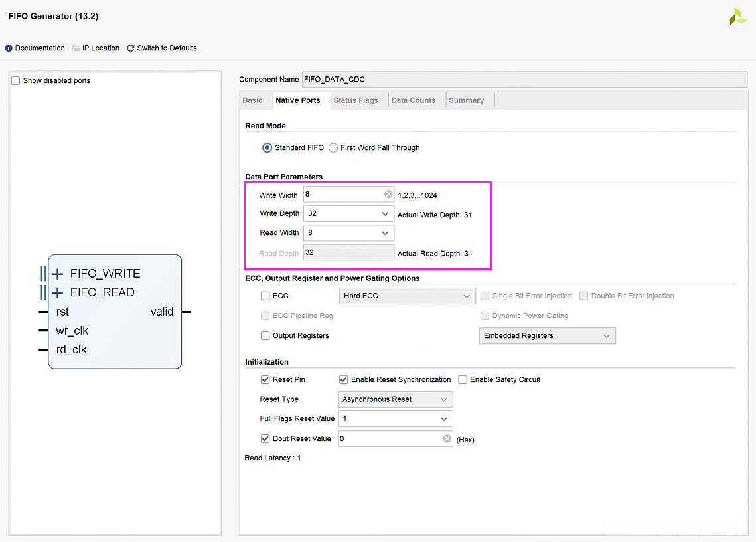
Task: Enable the Show disabled ports checkbox
Action: (x=16, y=80)
